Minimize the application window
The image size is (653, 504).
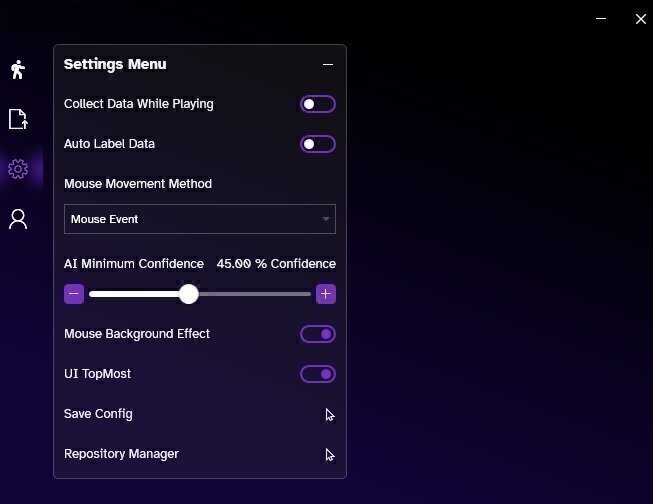click(602, 19)
